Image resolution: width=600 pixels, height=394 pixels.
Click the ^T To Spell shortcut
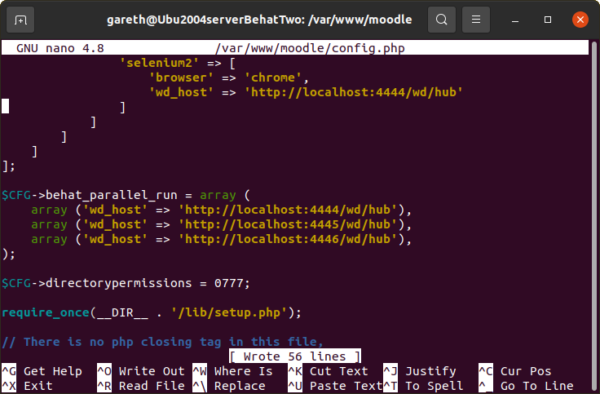click(x=424, y=386)
